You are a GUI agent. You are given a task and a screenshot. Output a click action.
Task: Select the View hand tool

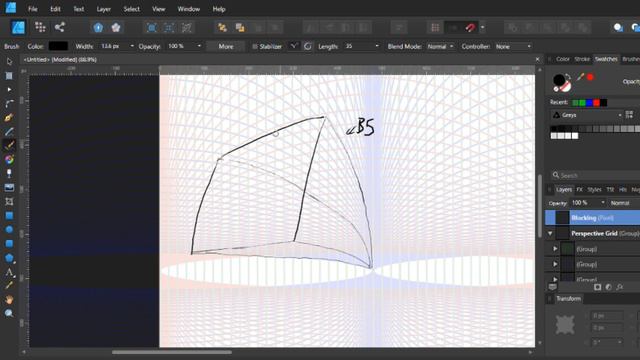point(9,300)
